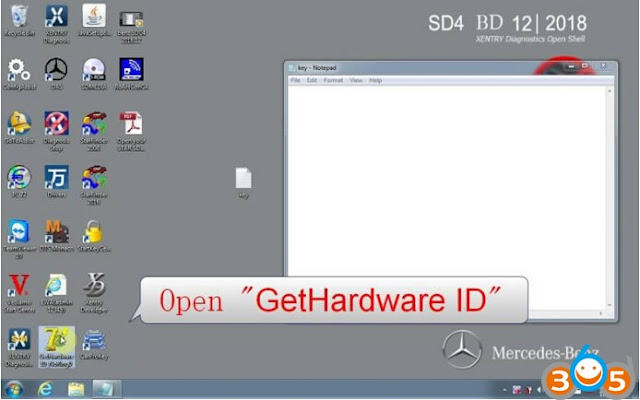640x400 pixels.
Task: Open StarFinder 2008 shortcut
Action: [x=94, y=131]
